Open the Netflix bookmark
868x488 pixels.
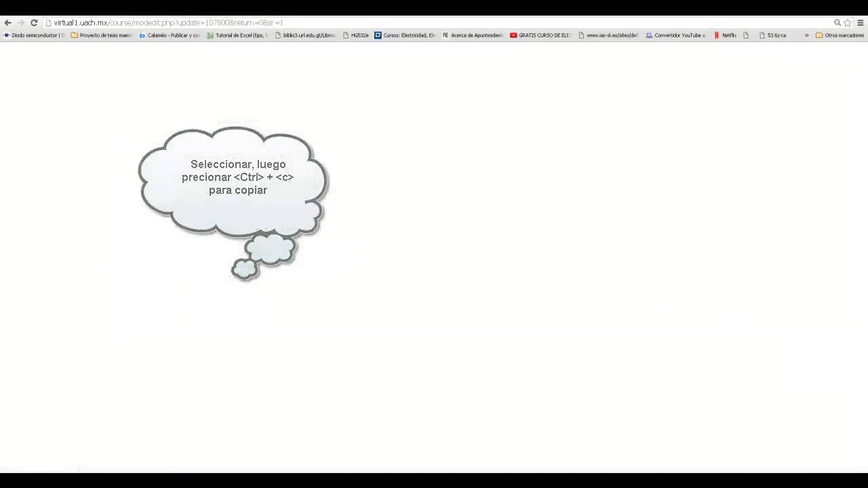click(726, 35)
